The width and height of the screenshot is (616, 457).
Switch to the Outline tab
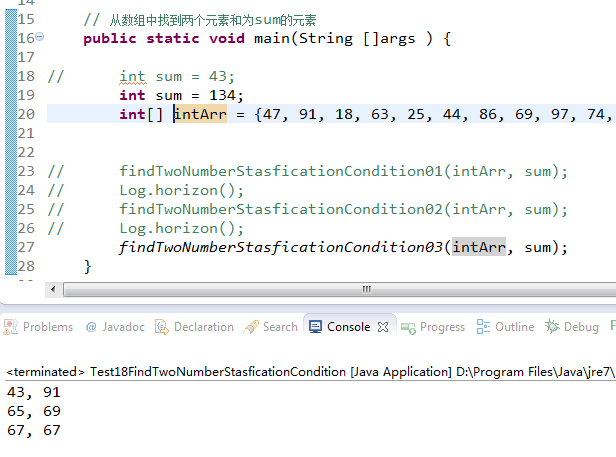(505, 327)
